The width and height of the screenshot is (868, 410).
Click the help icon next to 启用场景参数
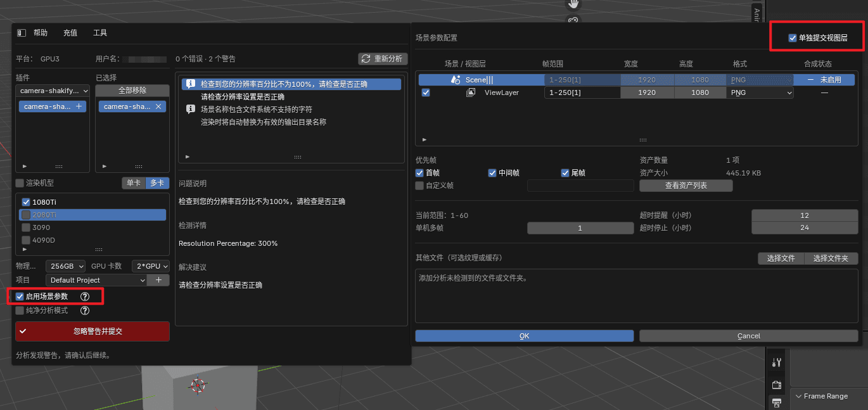pos(85,297)
